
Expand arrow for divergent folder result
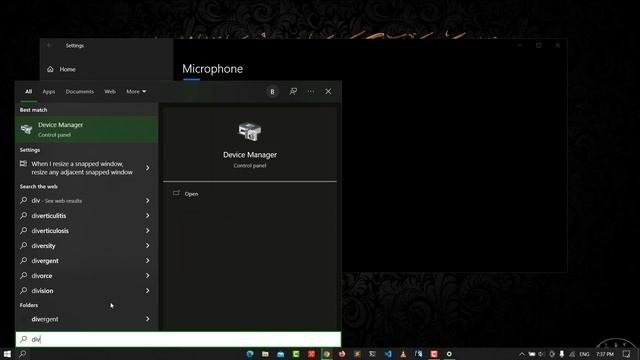click(x=148, y=319)
